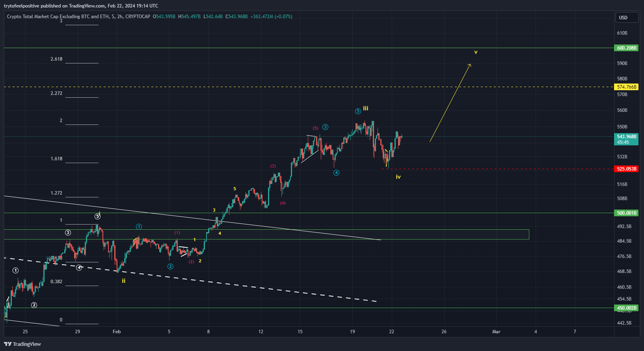Click the 26 date on time axis
The width and height of the screenshot is (644, 351).
(444, 332)
